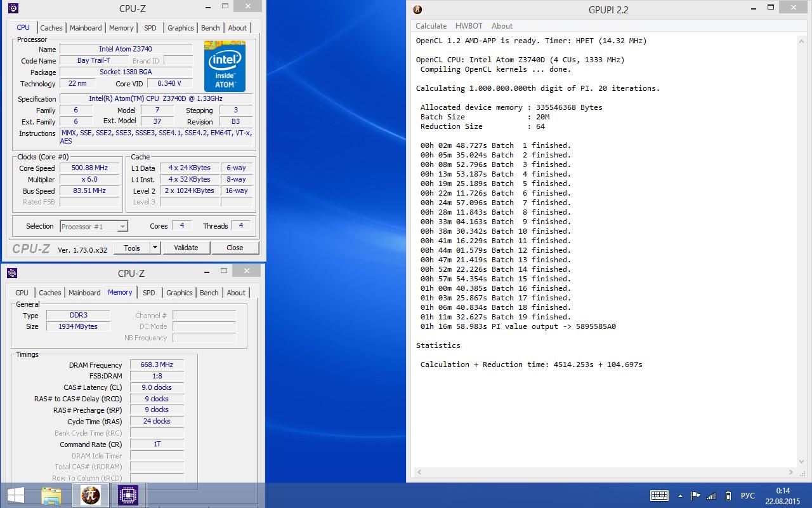Click the CAS# Latency 9.0 clocks value
Viewport: 812px width, 508px height.
pyautogui.click(x=157, y=387)
